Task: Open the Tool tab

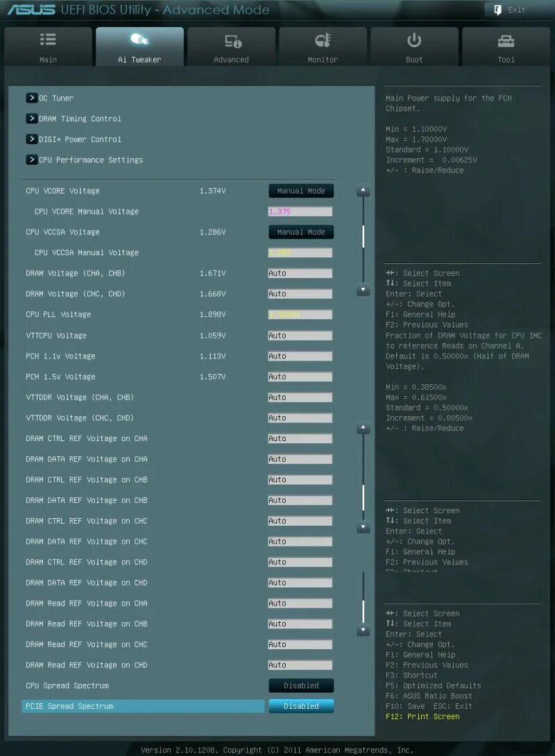Action: (x=506, y=46)
